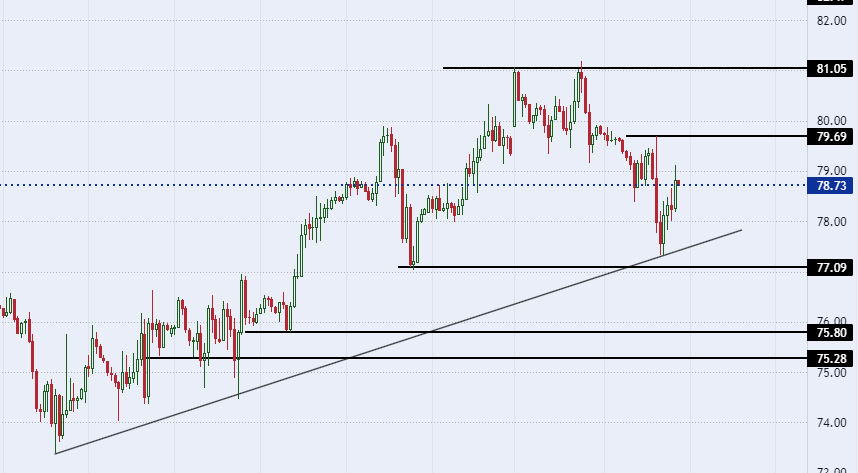858x473 pixels.
Task: Click the 77.09 horizontal support line
Action: 602,267
